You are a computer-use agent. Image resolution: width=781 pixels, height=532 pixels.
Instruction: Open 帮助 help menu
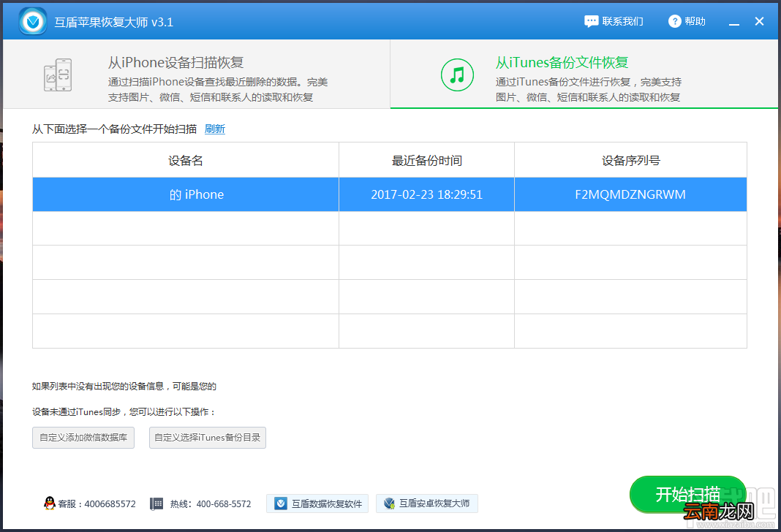pyautogui.click(x=687, y=21)
